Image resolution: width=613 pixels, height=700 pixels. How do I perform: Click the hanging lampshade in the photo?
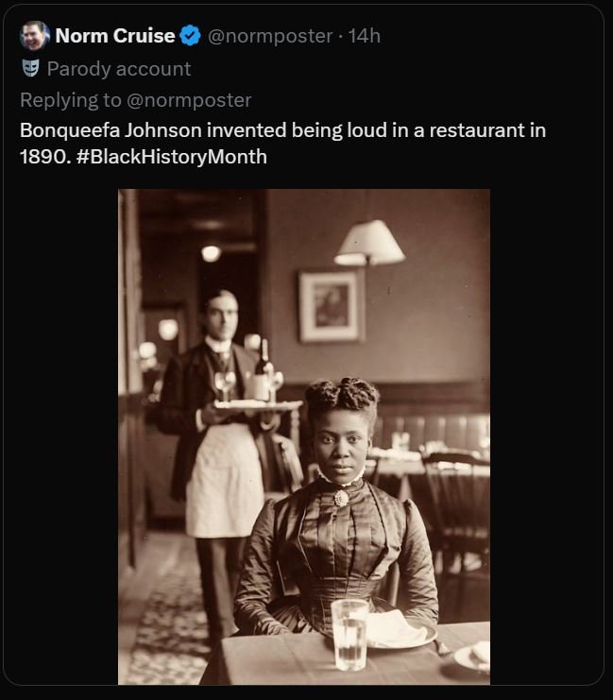click(x=370, y=243)
